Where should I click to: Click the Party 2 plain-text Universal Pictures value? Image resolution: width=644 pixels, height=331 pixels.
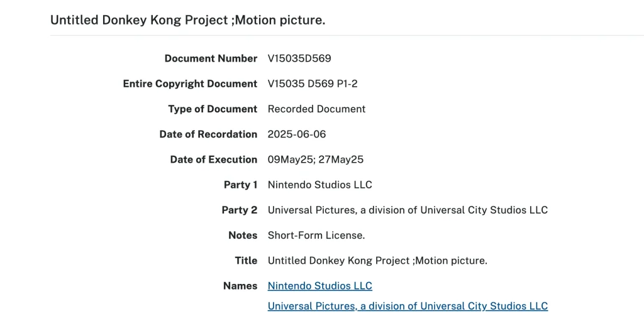pos(408,210)
